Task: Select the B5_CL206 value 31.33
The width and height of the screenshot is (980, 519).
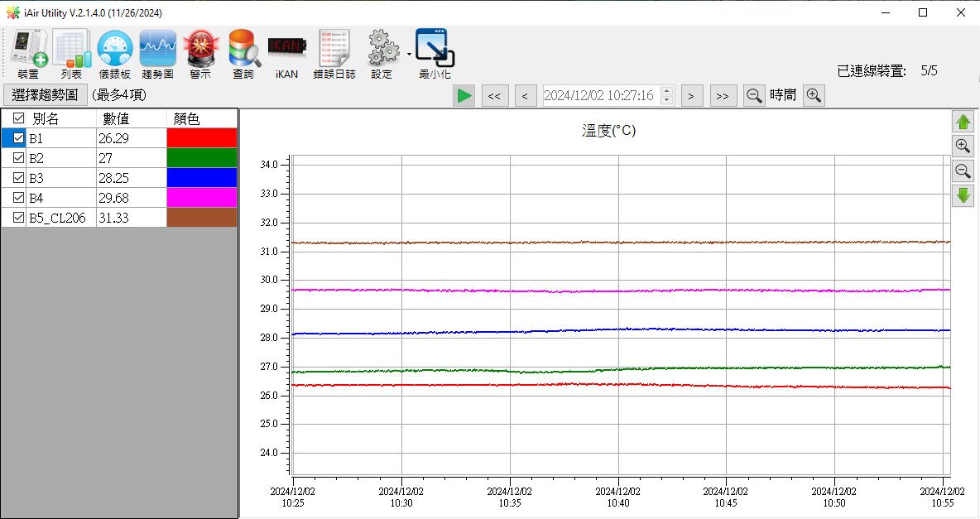Action: [x=132, y=218]
